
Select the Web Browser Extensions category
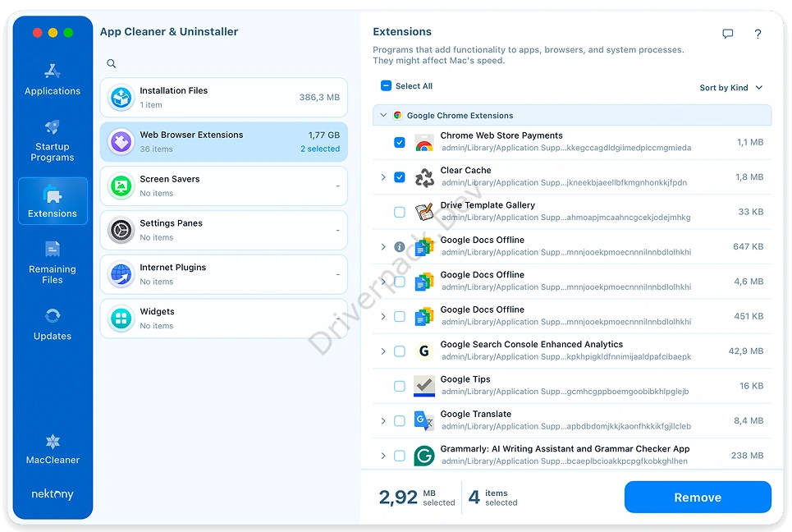pos(224,142)
